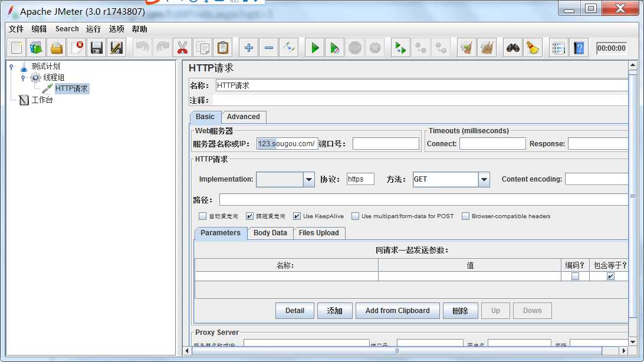
Task: Click the horizontal scrollbar thumb
Action: 397,351
